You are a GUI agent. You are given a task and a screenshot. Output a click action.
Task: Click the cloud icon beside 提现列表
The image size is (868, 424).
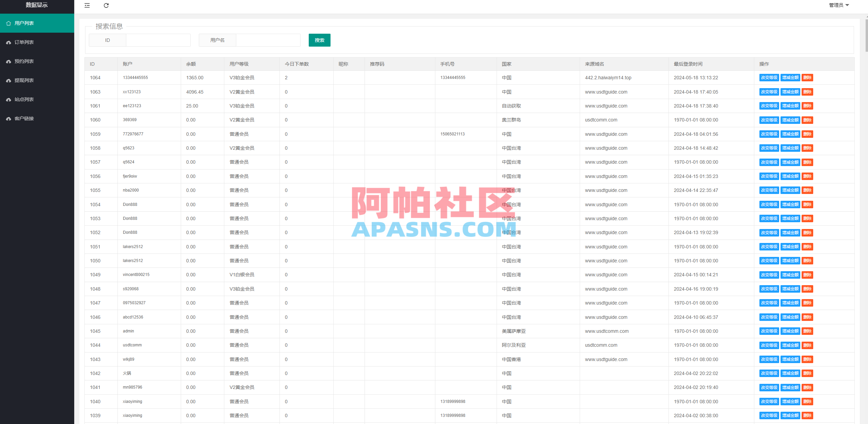tap(9, 80)
